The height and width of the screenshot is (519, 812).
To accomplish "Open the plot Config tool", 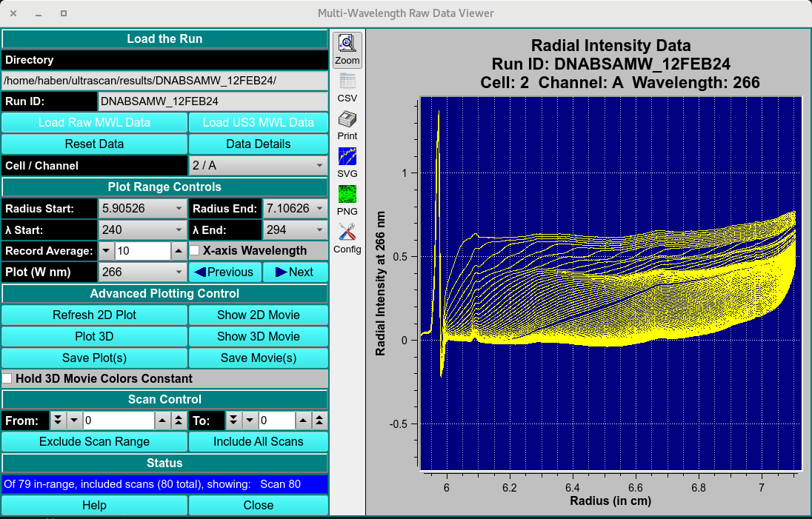I will (x=347, y=238).
